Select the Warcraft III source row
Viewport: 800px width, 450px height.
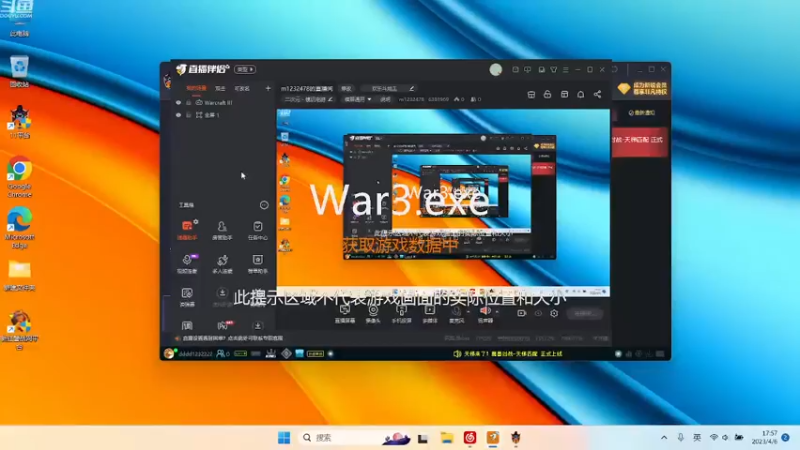223,103
